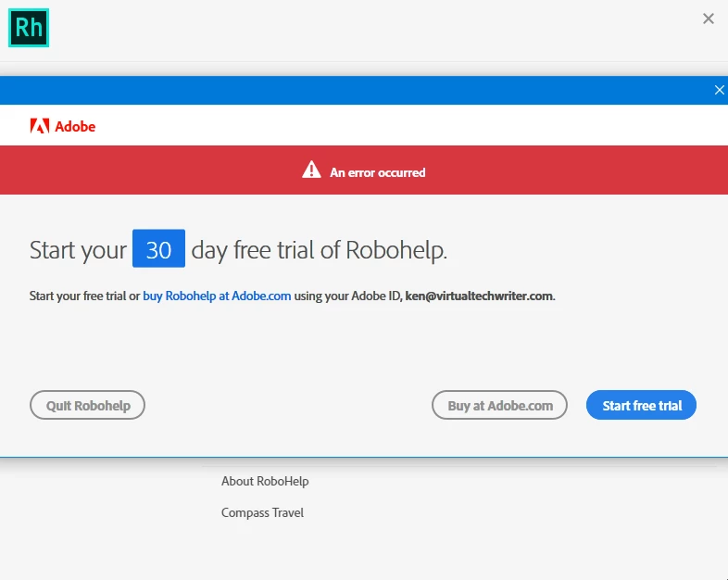Open the Compass Travel sample project

[262, 512]
